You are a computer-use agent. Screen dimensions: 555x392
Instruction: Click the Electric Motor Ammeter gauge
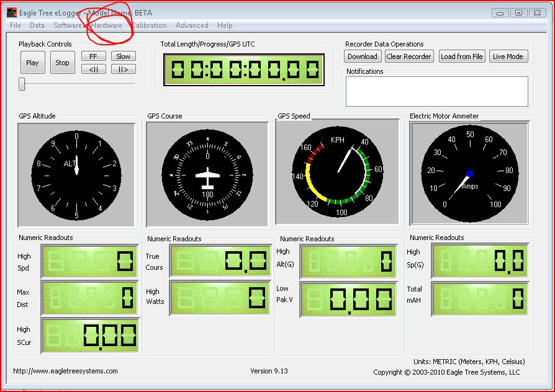click(x=470, y=173)
